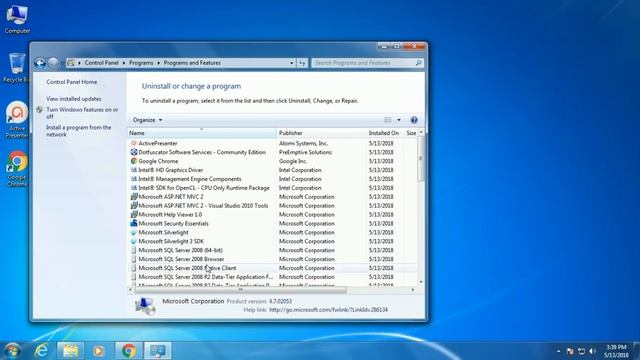Click the horizontal scrollbar thumb under the list
This screenshot has width=640, height=360.
tap(241, 290)
